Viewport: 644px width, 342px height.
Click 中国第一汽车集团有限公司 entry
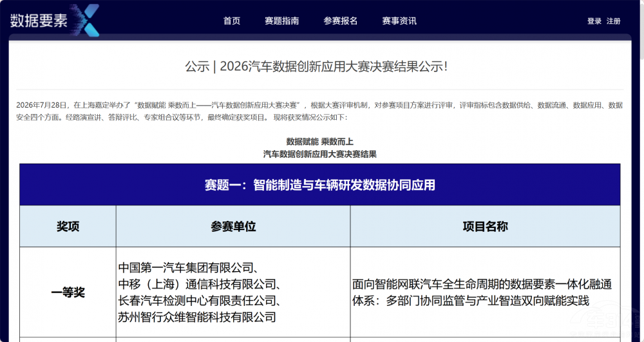tap(188, 268)
